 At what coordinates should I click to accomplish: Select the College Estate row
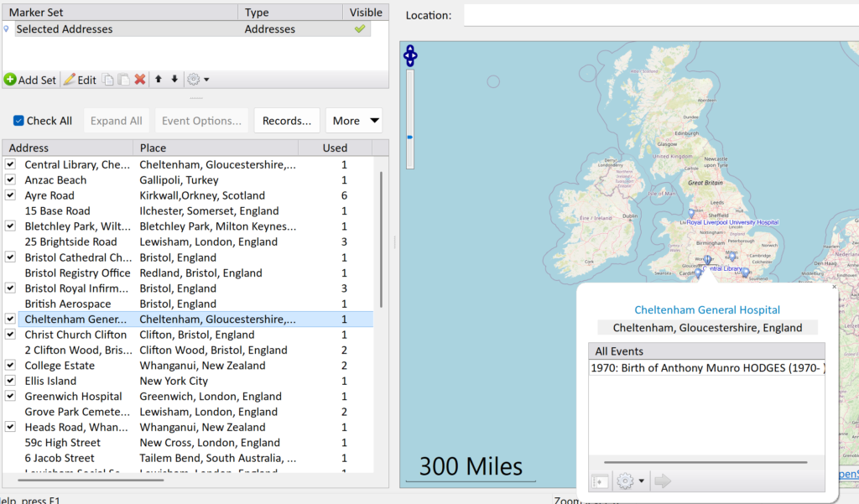click(x=188, y=366)
